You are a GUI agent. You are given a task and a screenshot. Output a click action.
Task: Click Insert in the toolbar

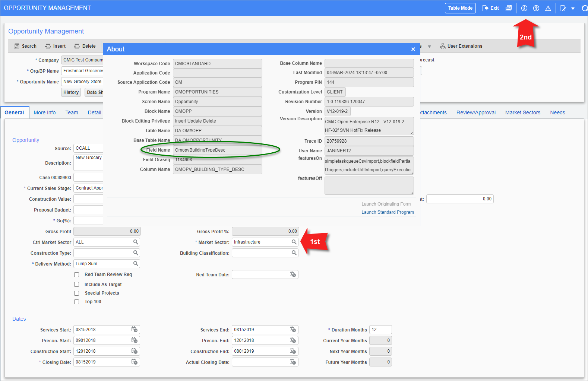[55, 46]
